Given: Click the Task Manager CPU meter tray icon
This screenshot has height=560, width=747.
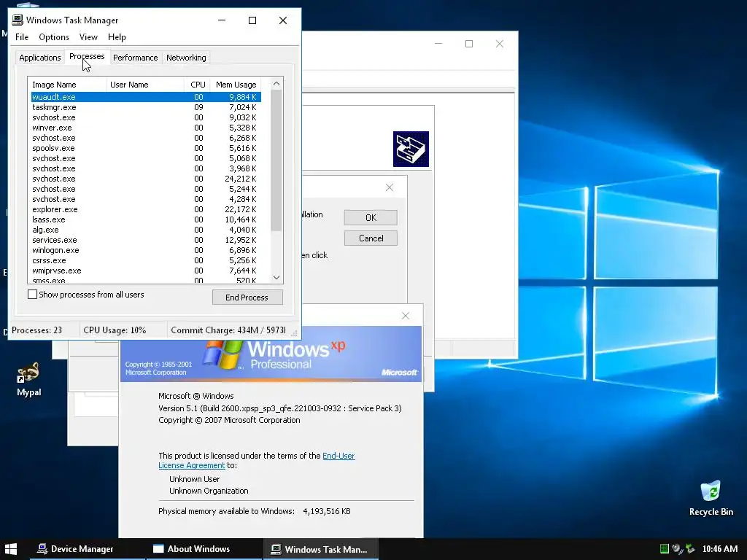Looking at the screenshot, I should coord(664,549).
